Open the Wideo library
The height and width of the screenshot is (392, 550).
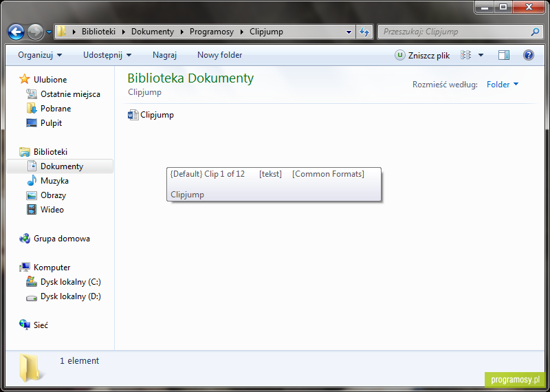(x=45, y=210)
